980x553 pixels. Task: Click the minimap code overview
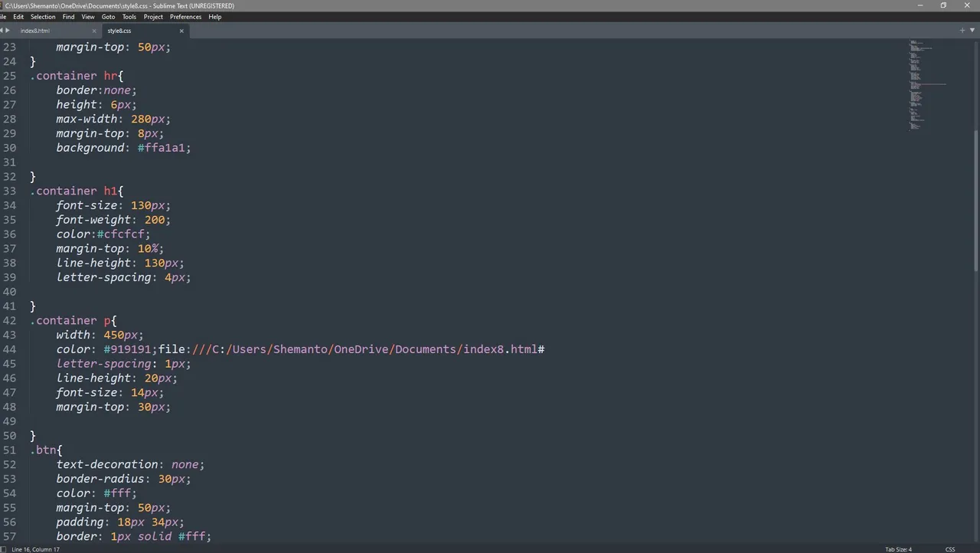coord(928,84)
